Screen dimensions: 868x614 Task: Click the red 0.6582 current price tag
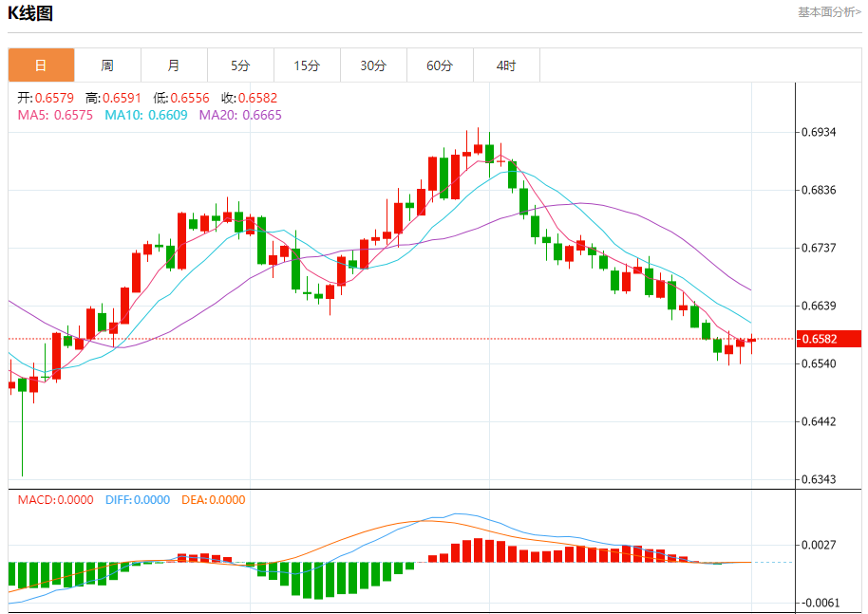(x=829, y=339)
